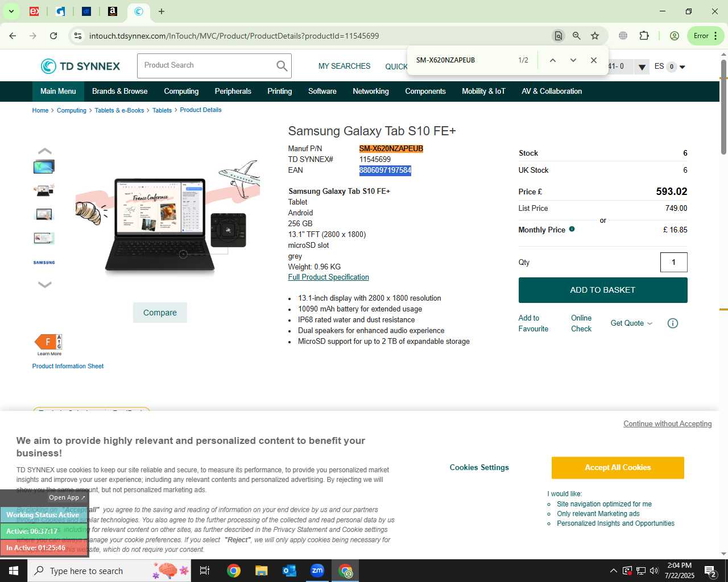Close the find-in-page bar
This screenshot has height=582, width=728.
point(593,60)
